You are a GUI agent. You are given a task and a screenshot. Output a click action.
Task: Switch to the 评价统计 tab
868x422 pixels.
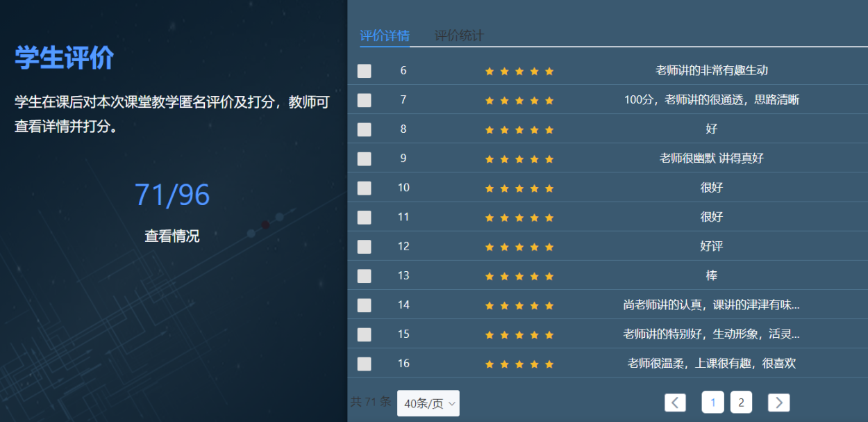[x=458, y=35]
